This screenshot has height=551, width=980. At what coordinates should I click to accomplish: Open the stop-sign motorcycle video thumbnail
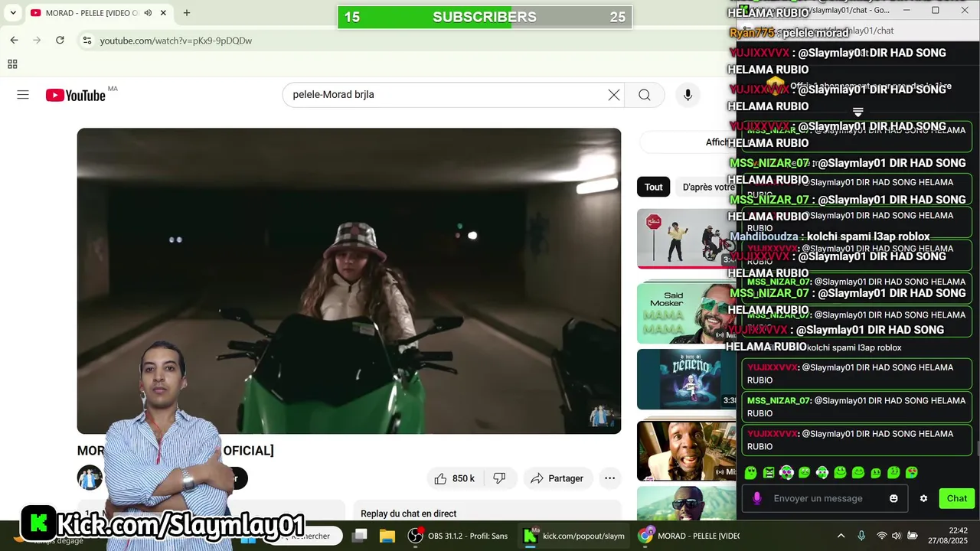click(x=687, y=239)
